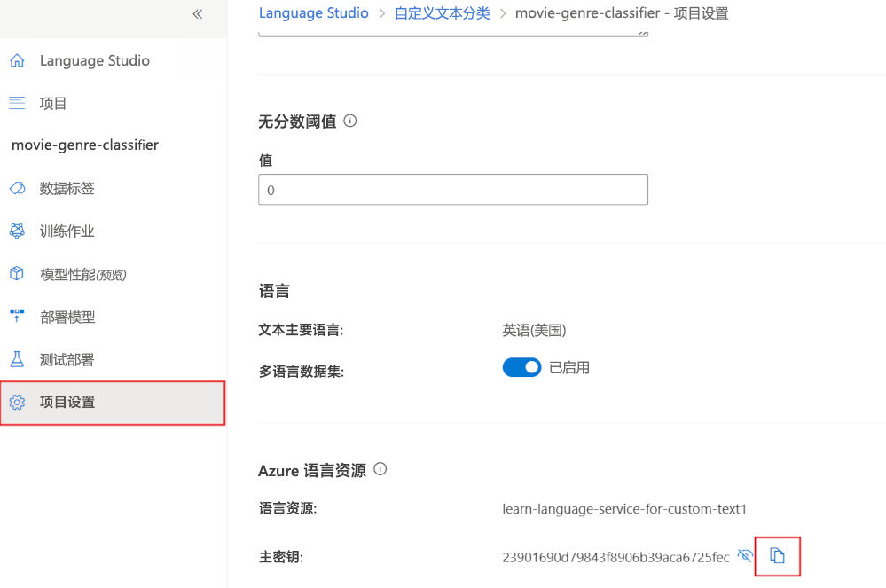
Task: Select 项目设置 in sidebar
Action: [x=113, y=403]
